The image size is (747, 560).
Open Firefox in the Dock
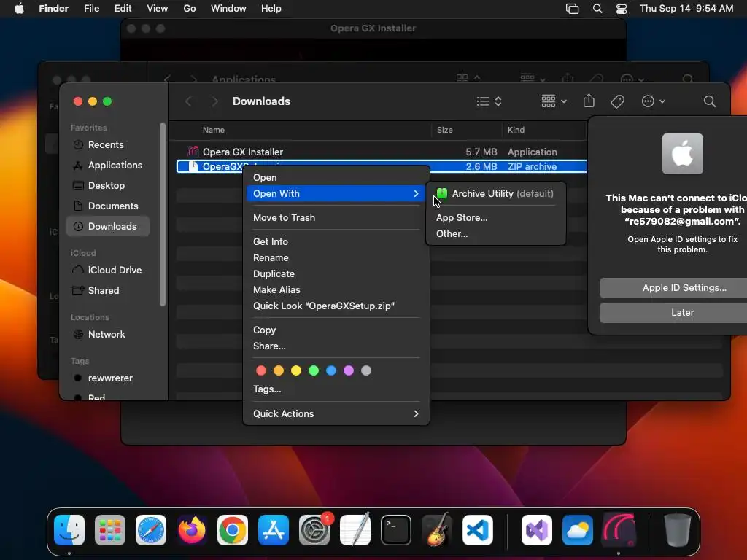click(192, 530)
